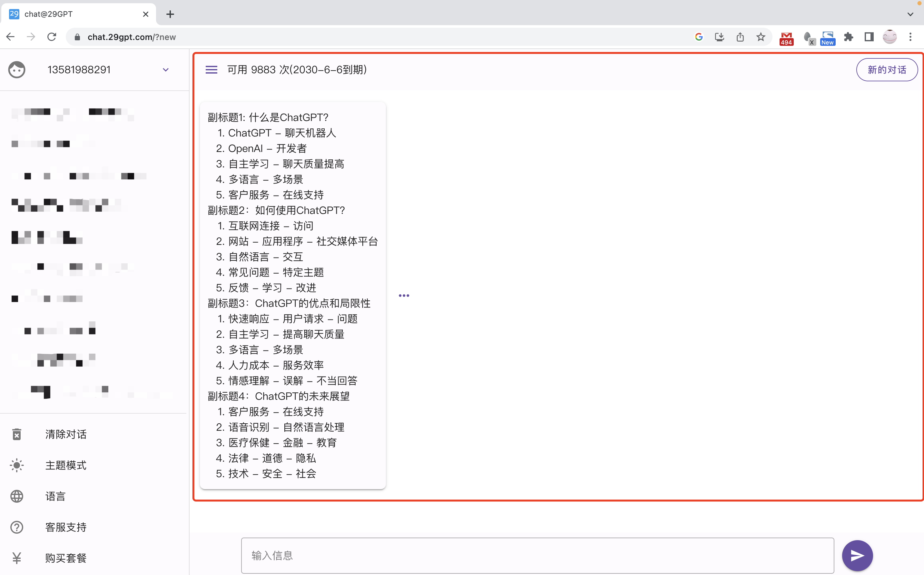924x575 pixels.
Task: Select 语言 menu item
Action: tap(55, 496)
